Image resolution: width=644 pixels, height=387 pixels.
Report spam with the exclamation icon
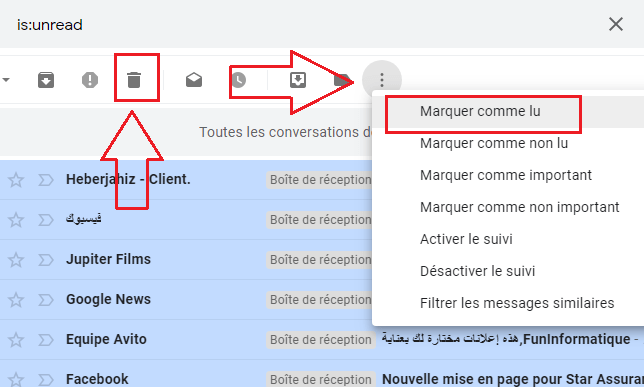90,80
